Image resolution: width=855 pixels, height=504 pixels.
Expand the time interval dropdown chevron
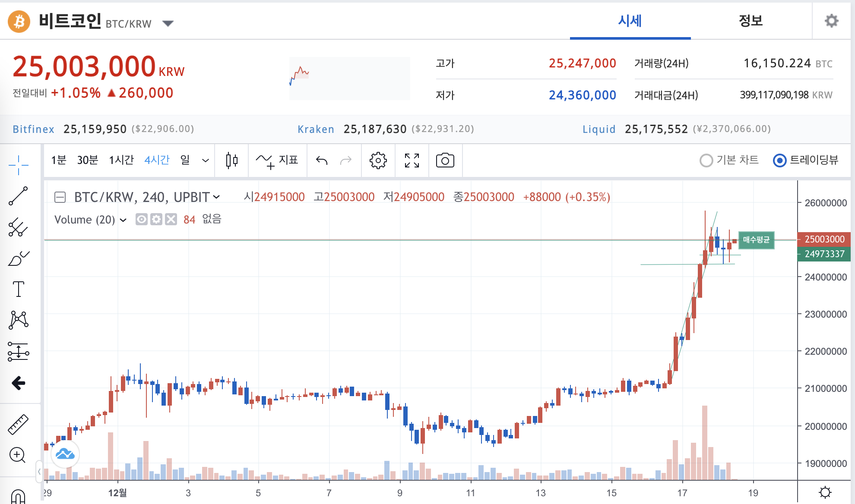pos(206,161)
